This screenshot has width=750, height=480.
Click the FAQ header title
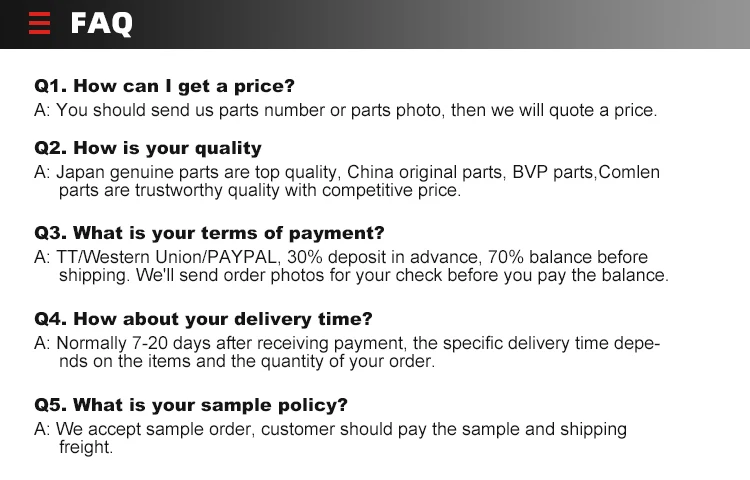click(x=101, y=23)
